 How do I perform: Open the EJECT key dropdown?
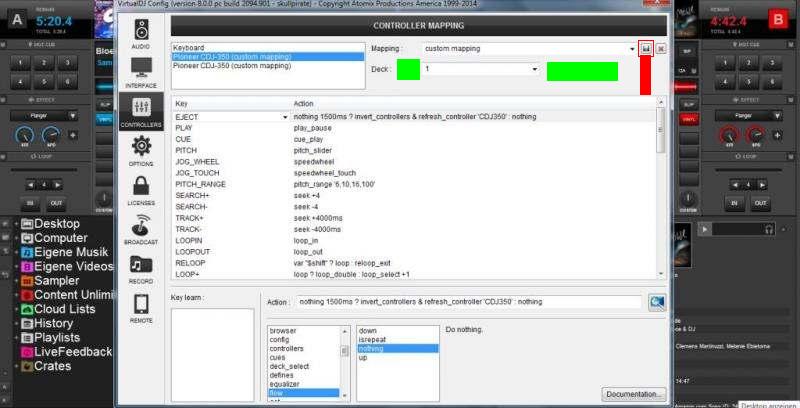click(x=285, y=117)
